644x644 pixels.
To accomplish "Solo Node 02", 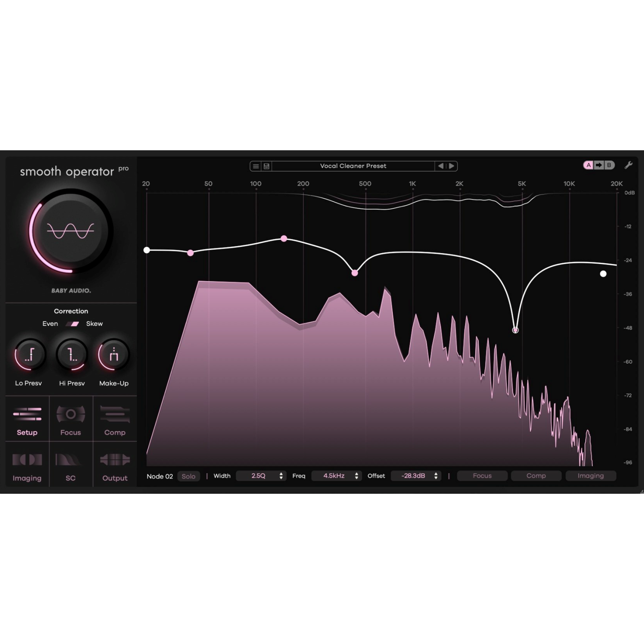I will point(189,476).
